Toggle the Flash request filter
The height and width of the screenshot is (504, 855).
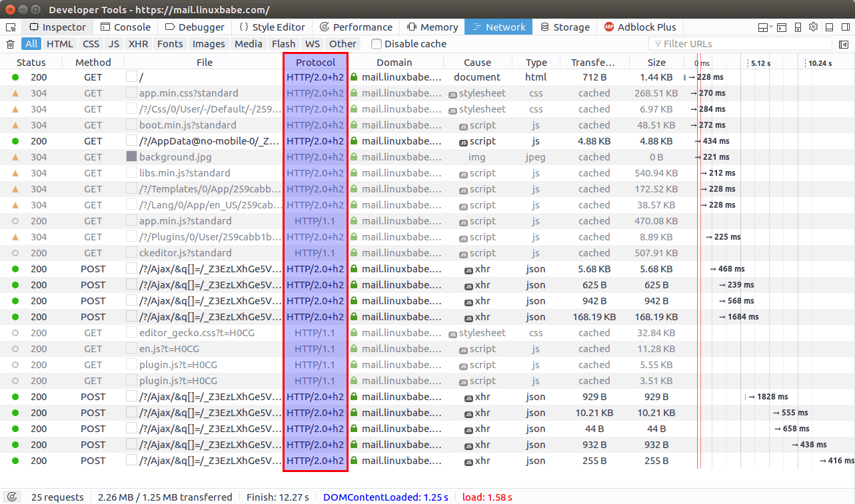coord(284,44)
